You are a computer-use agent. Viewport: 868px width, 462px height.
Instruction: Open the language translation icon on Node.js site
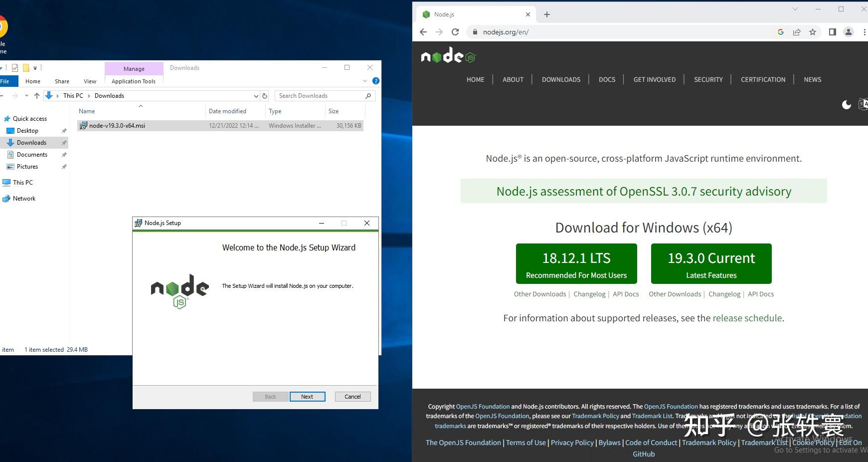863,105
